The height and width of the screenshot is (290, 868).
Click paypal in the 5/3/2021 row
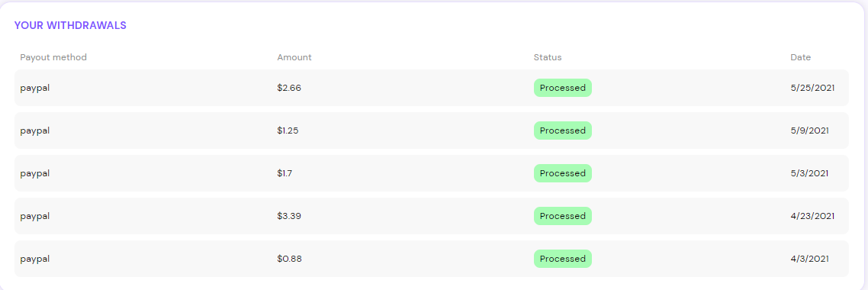pyautogui.click(x=35, y=174)
